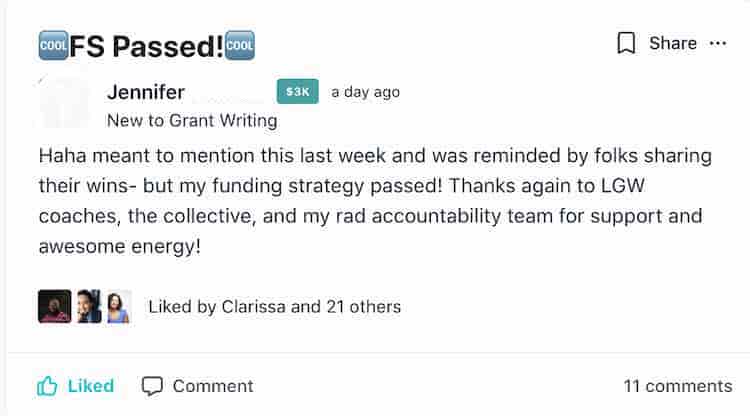Open Jennifer's profile name

[x=146, y=92]
